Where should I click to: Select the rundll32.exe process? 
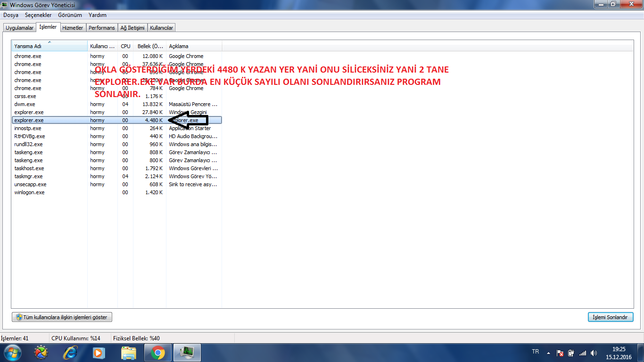116,144
